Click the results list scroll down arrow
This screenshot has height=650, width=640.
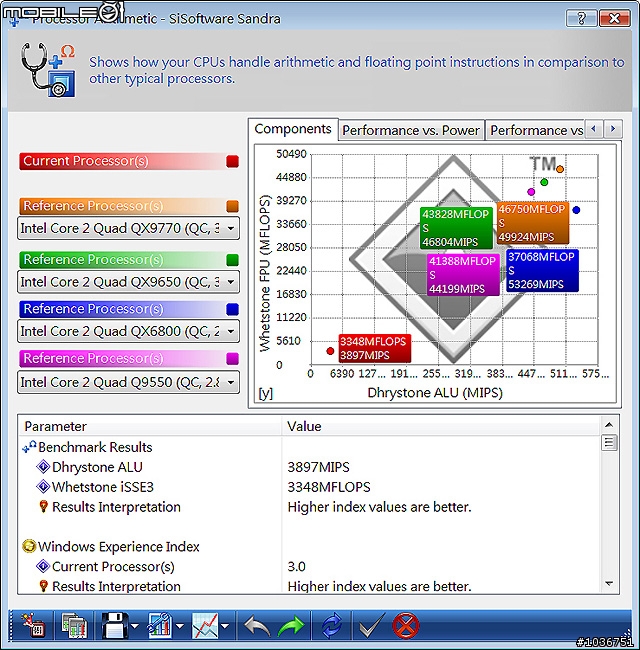click(609, 584)
